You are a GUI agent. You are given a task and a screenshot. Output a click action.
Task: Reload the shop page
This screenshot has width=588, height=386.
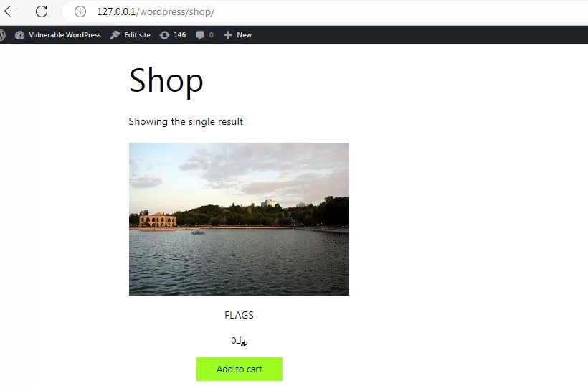tap(42, 11)
